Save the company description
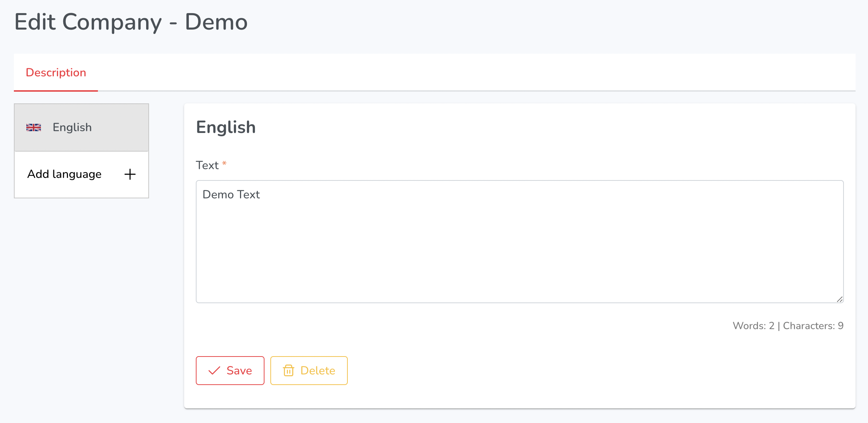 point(230,370)
